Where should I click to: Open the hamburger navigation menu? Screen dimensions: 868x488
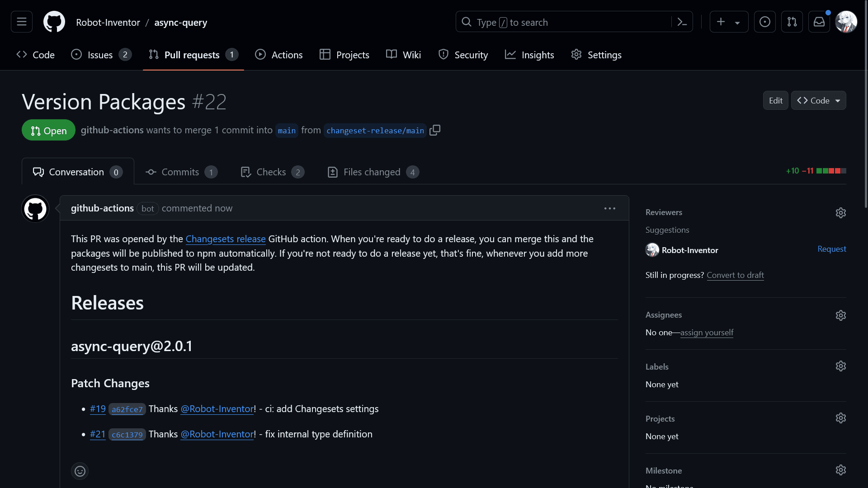(x=22, y=22)
